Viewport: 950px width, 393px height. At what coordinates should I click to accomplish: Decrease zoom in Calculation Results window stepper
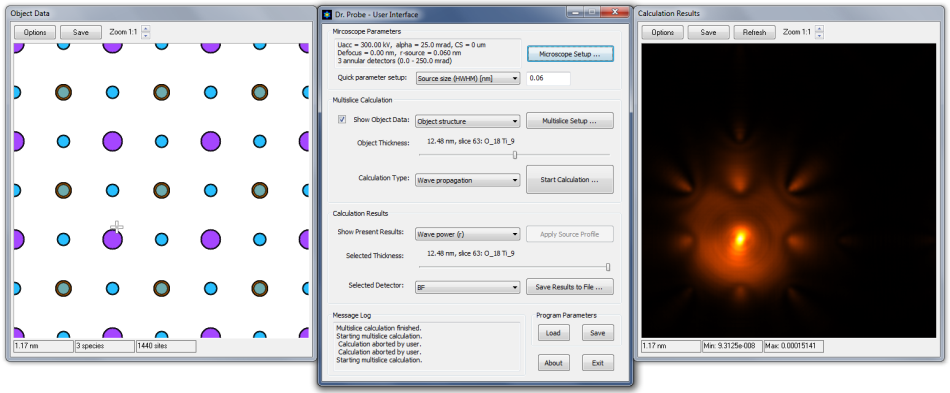(x=819, y=36)
